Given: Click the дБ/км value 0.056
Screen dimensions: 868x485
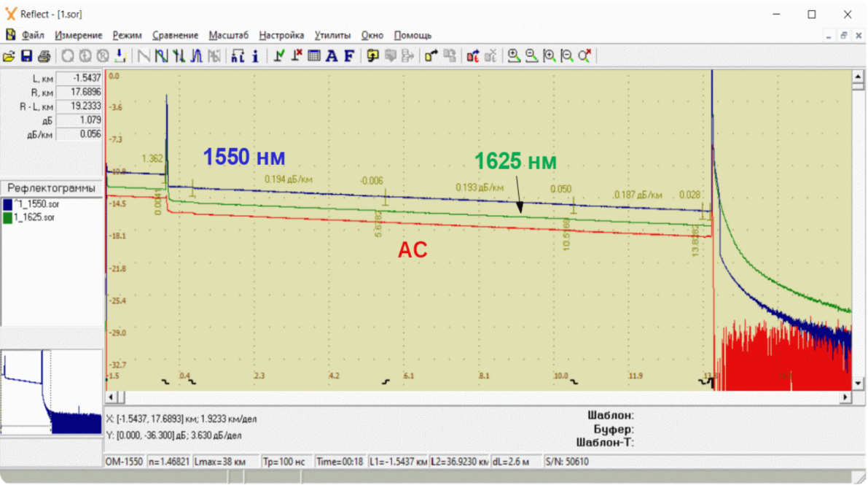Looking at the screenshot, I should pos(79,134).
